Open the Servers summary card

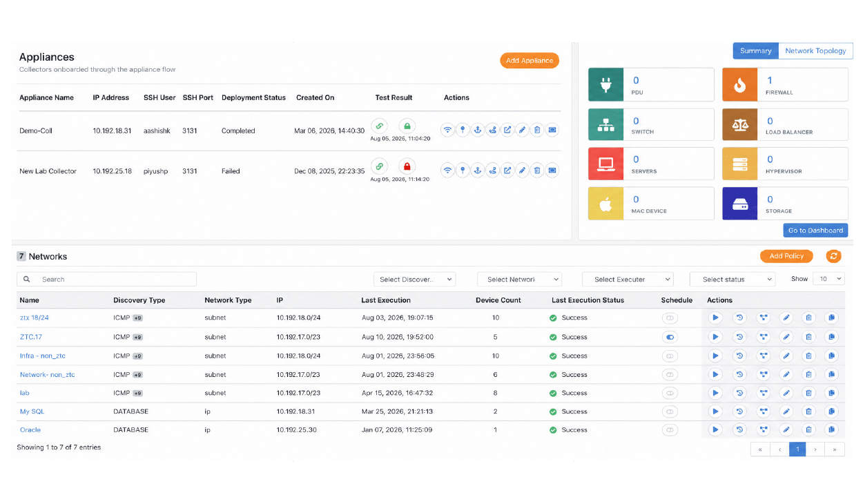tap(651, 164)
